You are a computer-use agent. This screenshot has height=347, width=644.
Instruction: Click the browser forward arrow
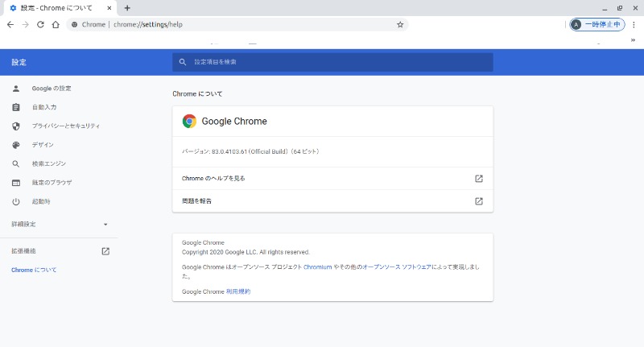point(26,25)
